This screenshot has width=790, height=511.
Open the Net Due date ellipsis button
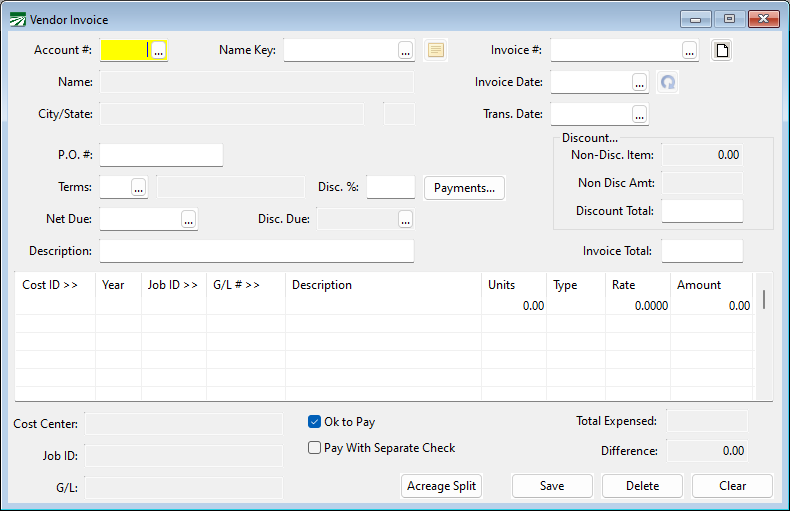click(188, 219)
